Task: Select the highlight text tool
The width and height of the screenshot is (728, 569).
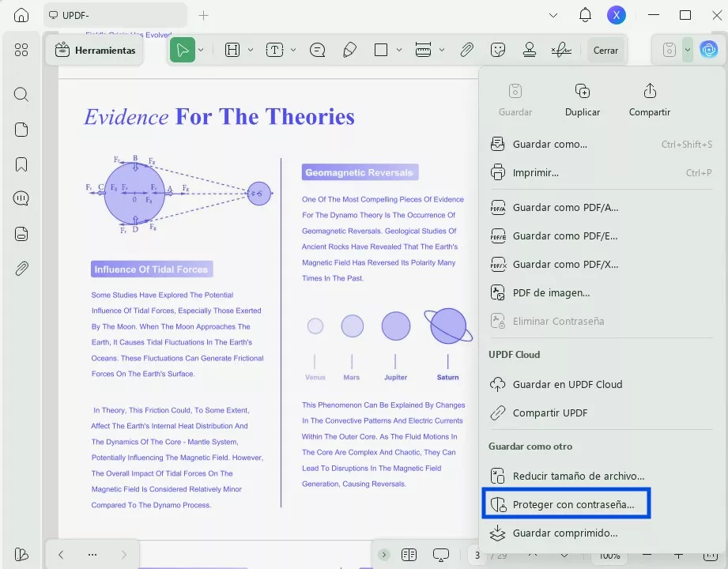Action: coord(232,50)
